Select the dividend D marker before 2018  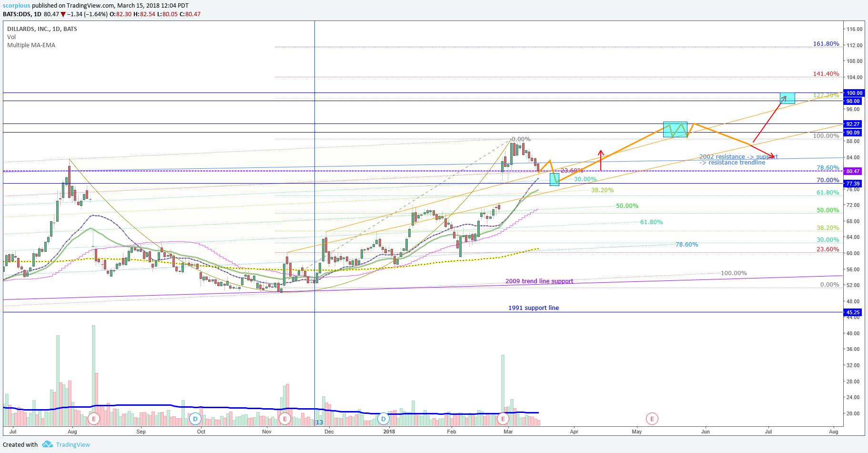click(x=384, y=419)
